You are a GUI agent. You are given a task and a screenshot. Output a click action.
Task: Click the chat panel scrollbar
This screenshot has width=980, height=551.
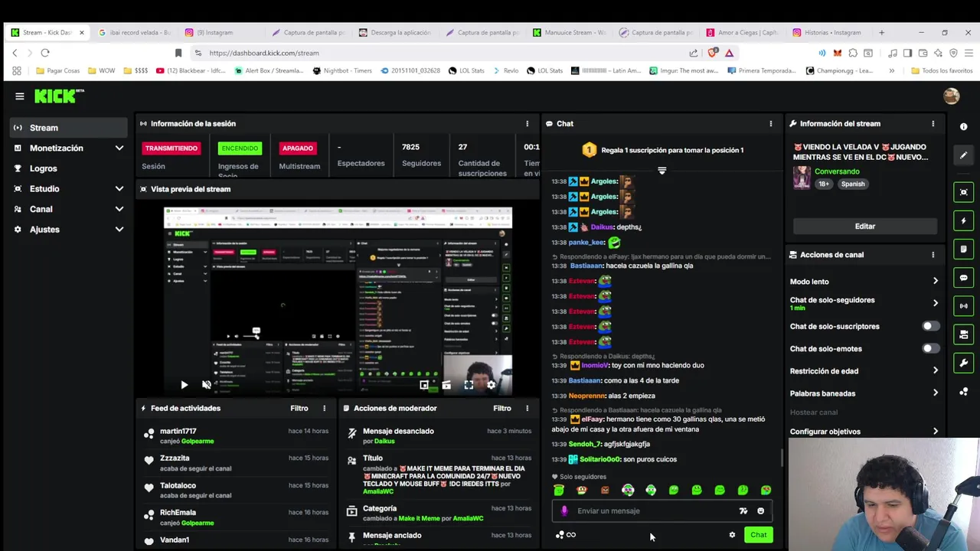781,458
